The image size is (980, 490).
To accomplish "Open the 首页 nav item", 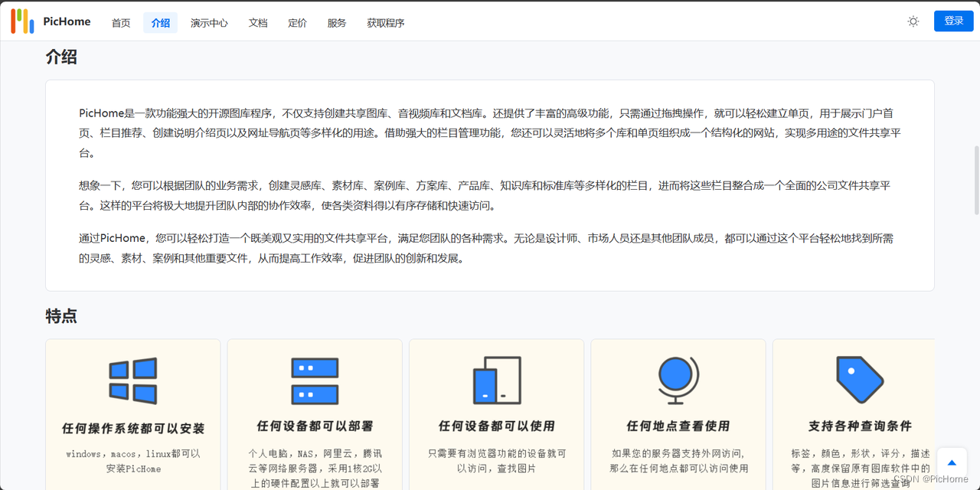I will (x=121, y=23).
